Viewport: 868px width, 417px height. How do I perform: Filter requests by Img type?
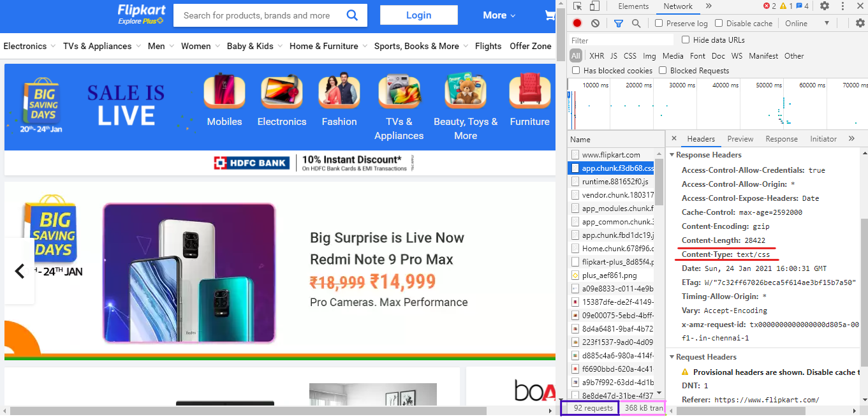click(x=649, y=56)
